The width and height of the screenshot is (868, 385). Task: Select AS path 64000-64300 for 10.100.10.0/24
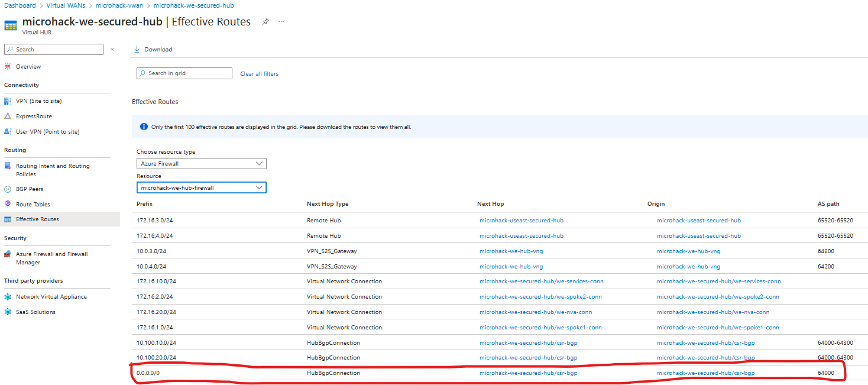coord(835,343)
